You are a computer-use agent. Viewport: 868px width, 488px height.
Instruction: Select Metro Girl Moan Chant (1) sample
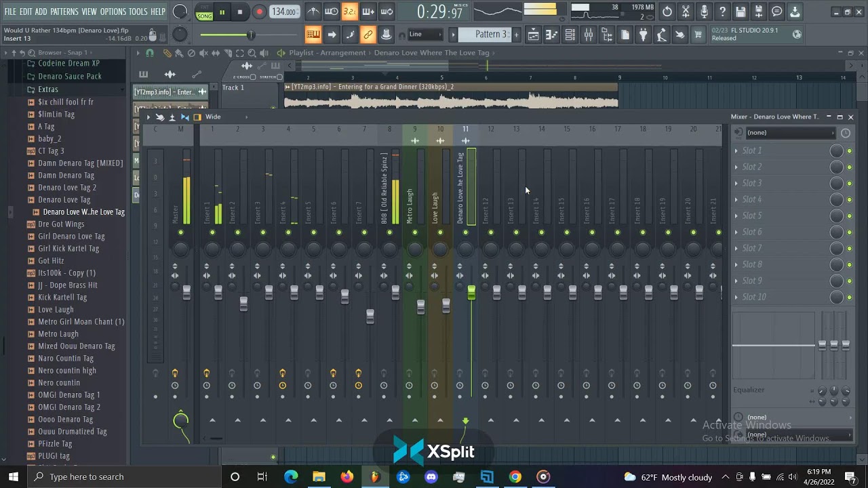[x=81, y=322]
